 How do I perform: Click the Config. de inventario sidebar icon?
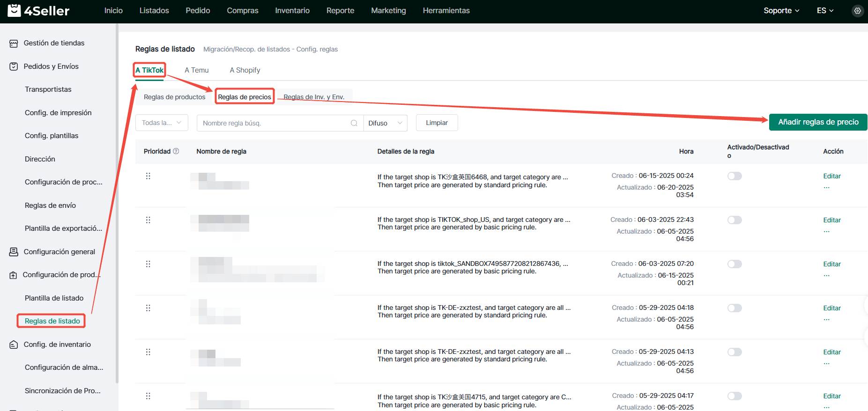click(x=14, y=345)
